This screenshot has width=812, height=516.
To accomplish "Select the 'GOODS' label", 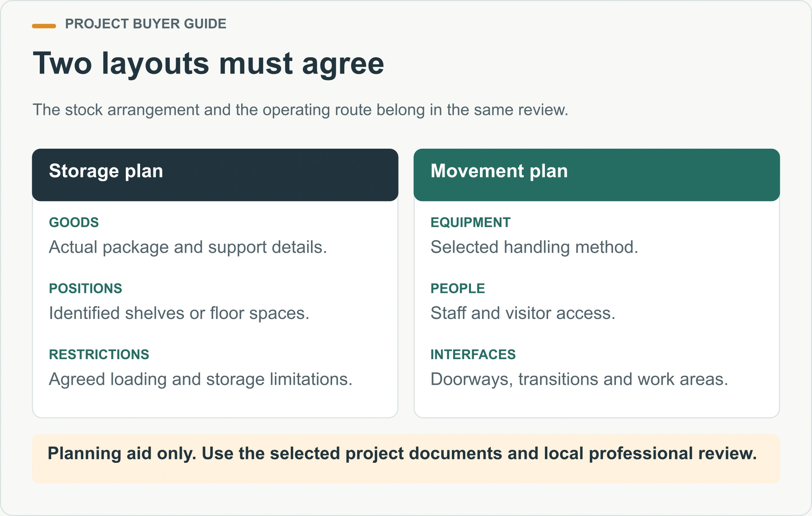I will [74, 223].
